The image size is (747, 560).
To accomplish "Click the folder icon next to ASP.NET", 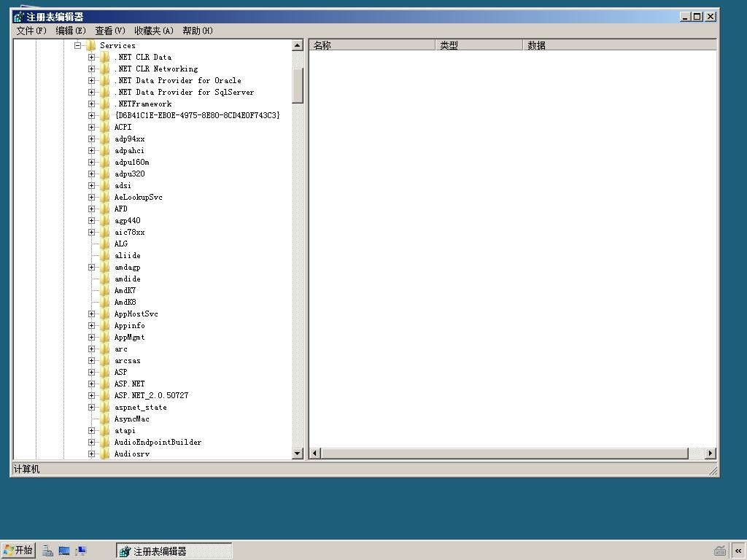I will (x=105, y=384).
